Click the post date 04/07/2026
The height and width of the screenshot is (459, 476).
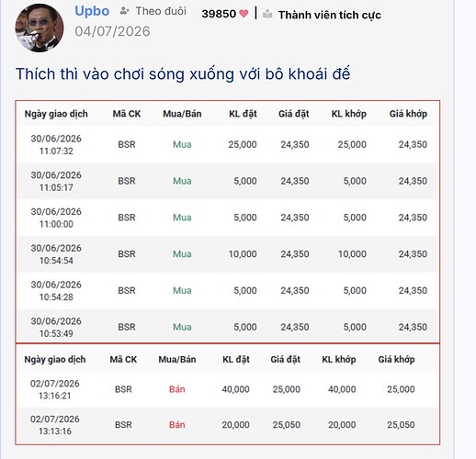pos(112,31)
